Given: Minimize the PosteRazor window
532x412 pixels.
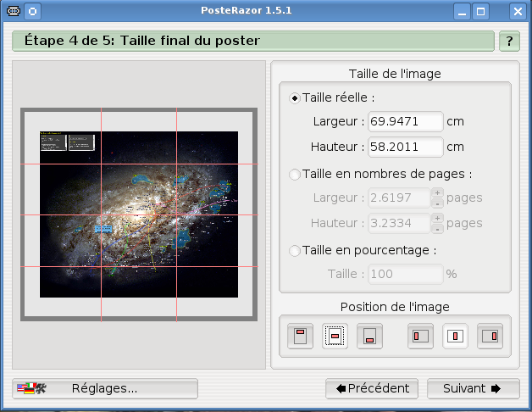Looking at the screenshot, I should tap(462, 11).
